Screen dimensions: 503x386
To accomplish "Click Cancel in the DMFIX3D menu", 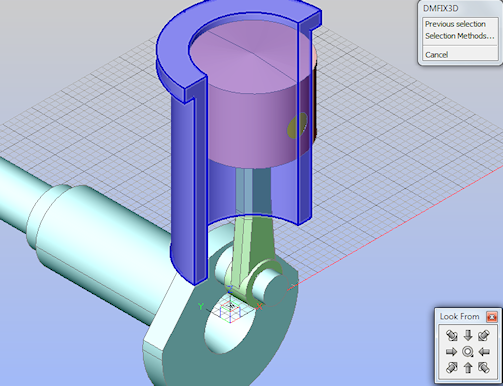I will click(x=436, y=55).
